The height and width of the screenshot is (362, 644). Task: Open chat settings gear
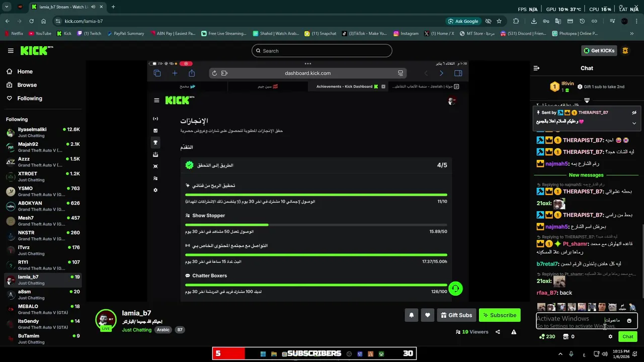[x=610, y=337]
